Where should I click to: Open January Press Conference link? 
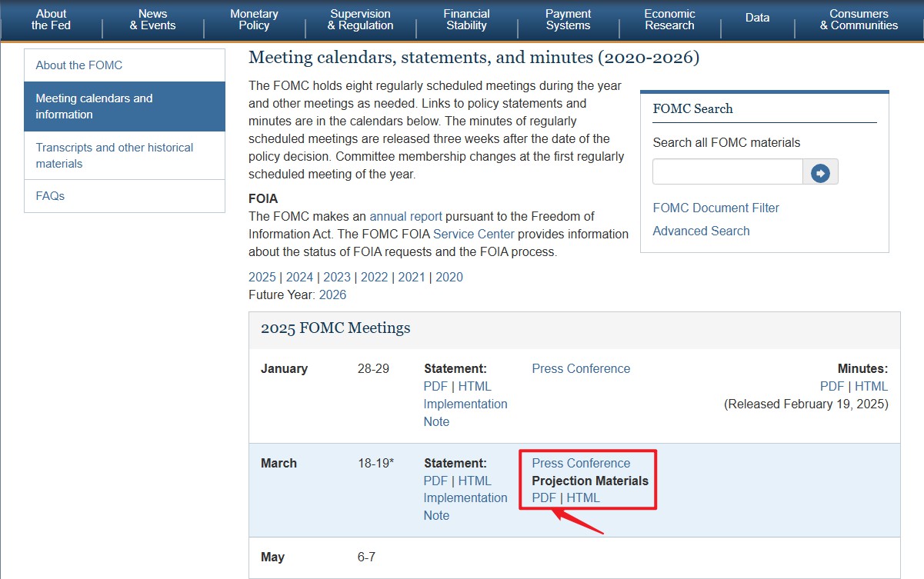[x=581, y=368]
